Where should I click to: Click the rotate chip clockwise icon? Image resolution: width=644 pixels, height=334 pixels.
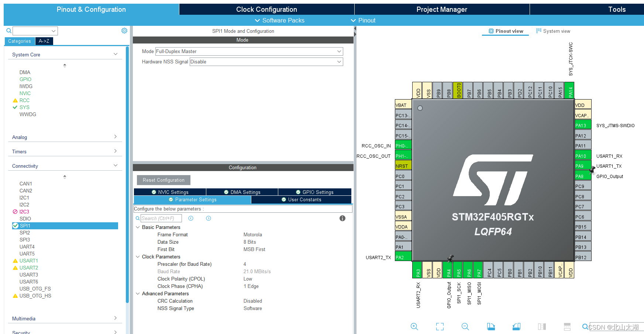[x=491, y=327]
